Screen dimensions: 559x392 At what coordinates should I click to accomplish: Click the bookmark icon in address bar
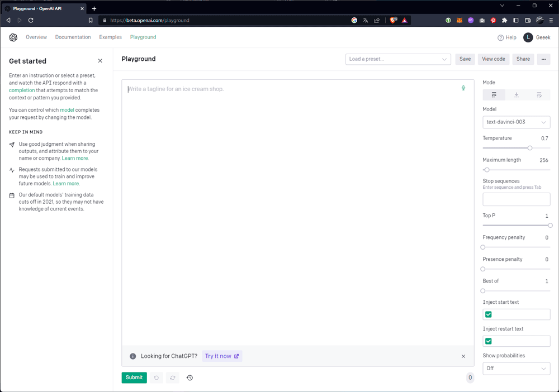point(91,20)
